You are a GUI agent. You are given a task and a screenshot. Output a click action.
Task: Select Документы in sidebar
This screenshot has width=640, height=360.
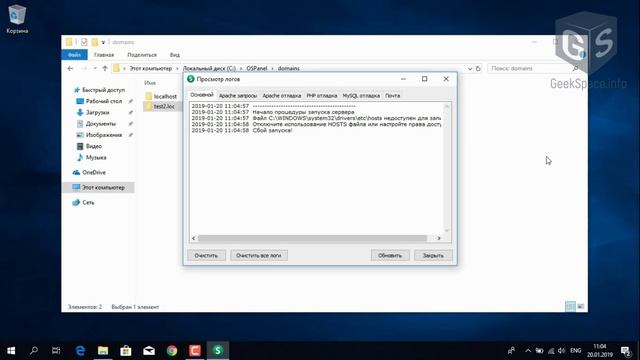(x=101, y=124)
